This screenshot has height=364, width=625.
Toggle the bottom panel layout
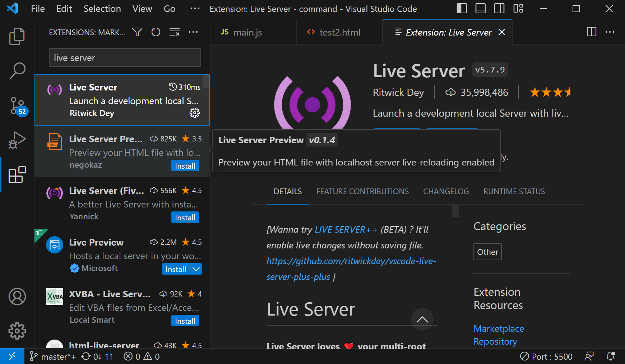pyautogui.click(x=480, y=9)
